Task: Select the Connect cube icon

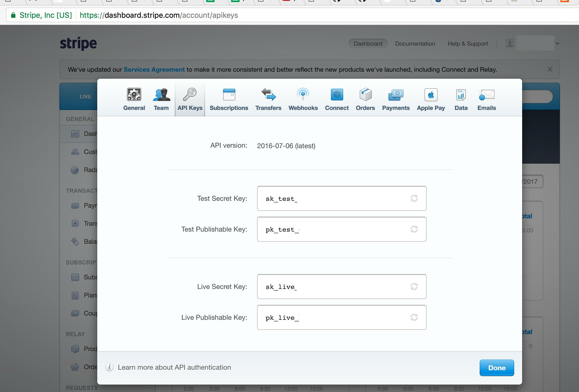Action: (x=337, y=95)
